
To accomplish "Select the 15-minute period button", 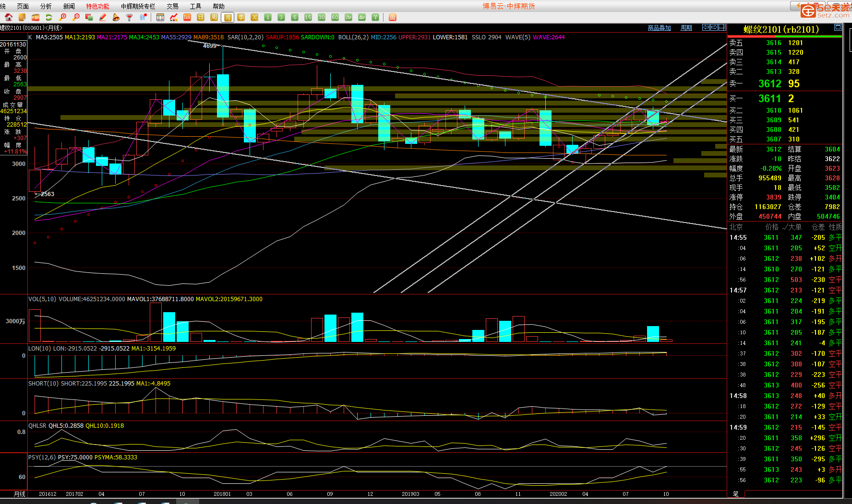I will pos(308,17).
